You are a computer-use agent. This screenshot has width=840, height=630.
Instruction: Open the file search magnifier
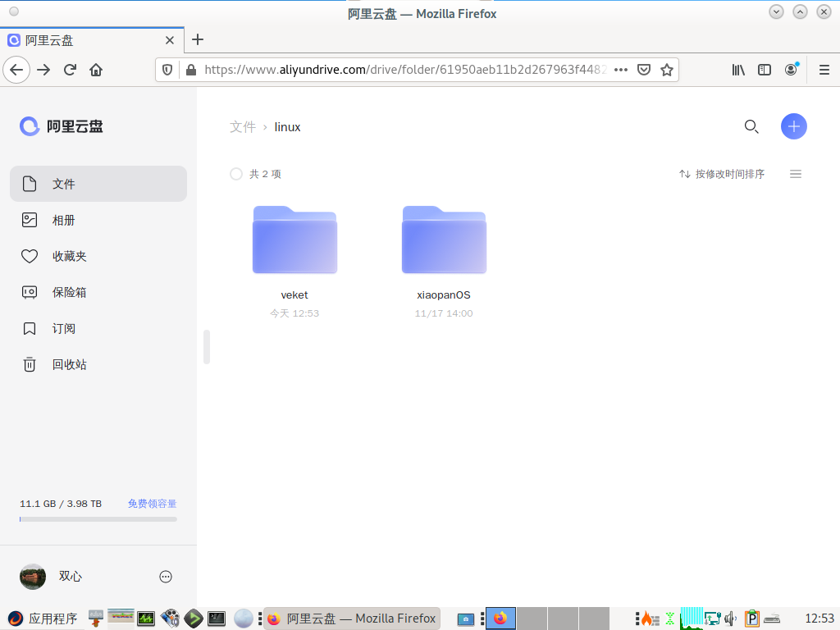(751, 126)
